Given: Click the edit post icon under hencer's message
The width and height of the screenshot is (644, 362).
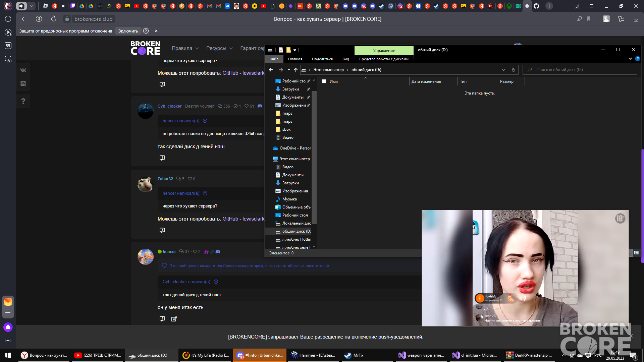Looking at the screenshot, I should (x=174, y=319).
